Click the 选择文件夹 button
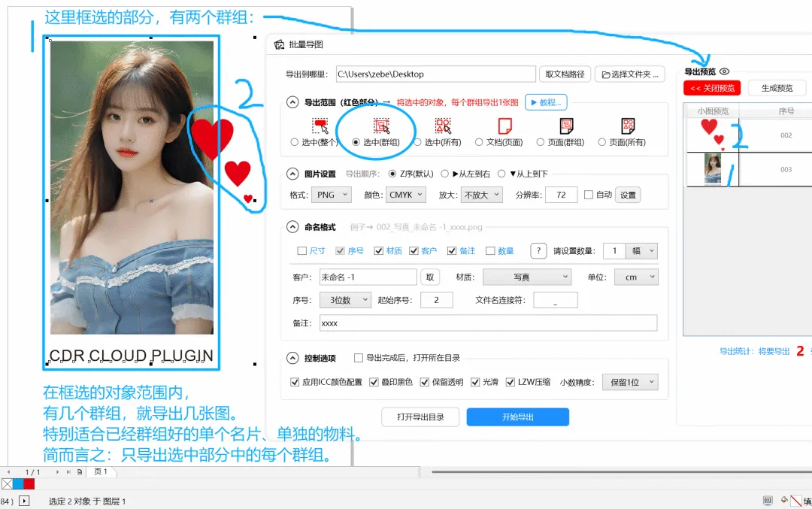This screenshot has width=812, height=509. pos(630,74)
